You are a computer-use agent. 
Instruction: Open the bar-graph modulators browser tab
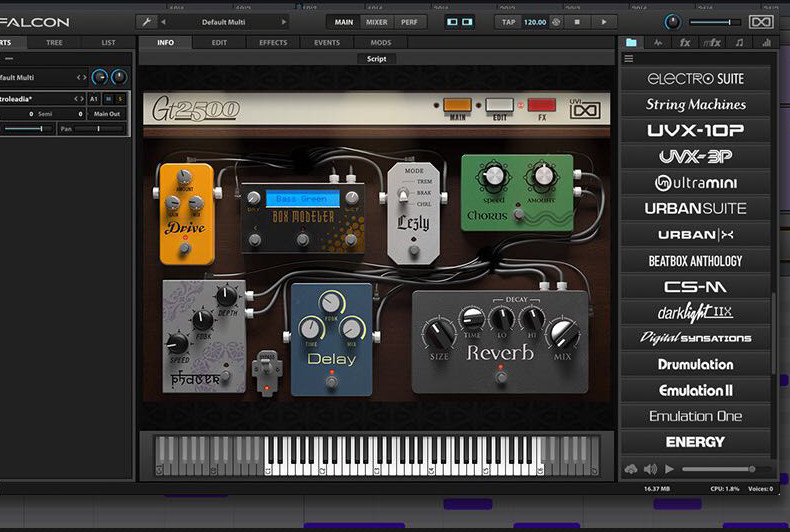[x=766, y=43]
